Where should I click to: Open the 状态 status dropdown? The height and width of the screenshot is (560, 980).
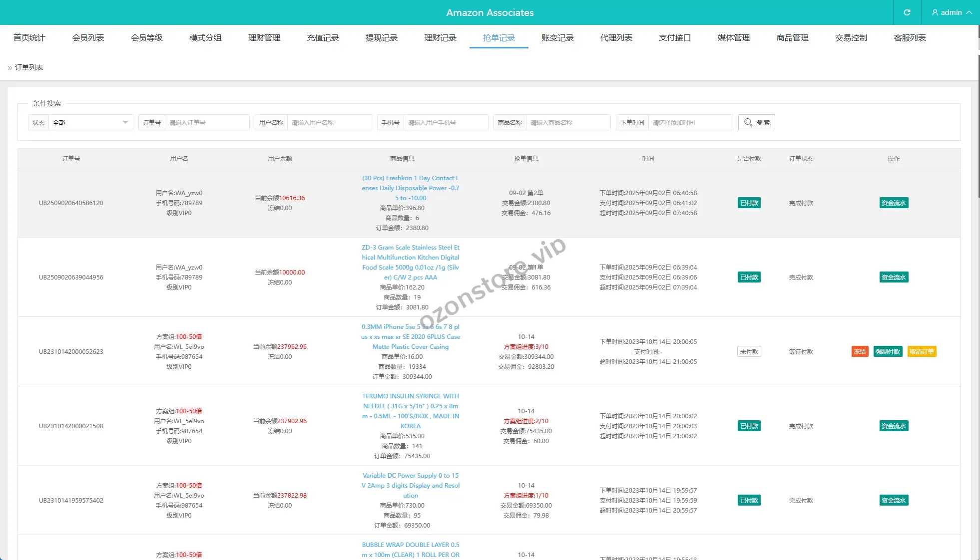[x=90, y=122]
